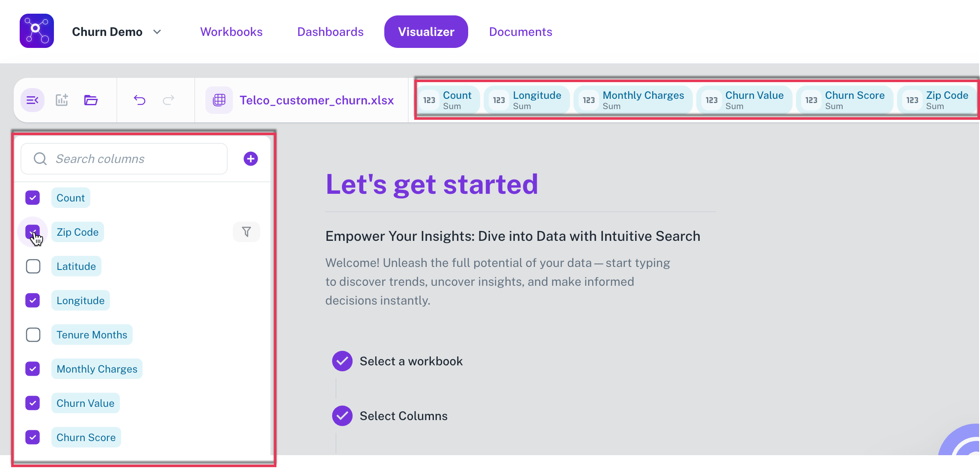Expand the Churn Demo workspace dropdown
The image size is (980, 468).
coord(157,32)
